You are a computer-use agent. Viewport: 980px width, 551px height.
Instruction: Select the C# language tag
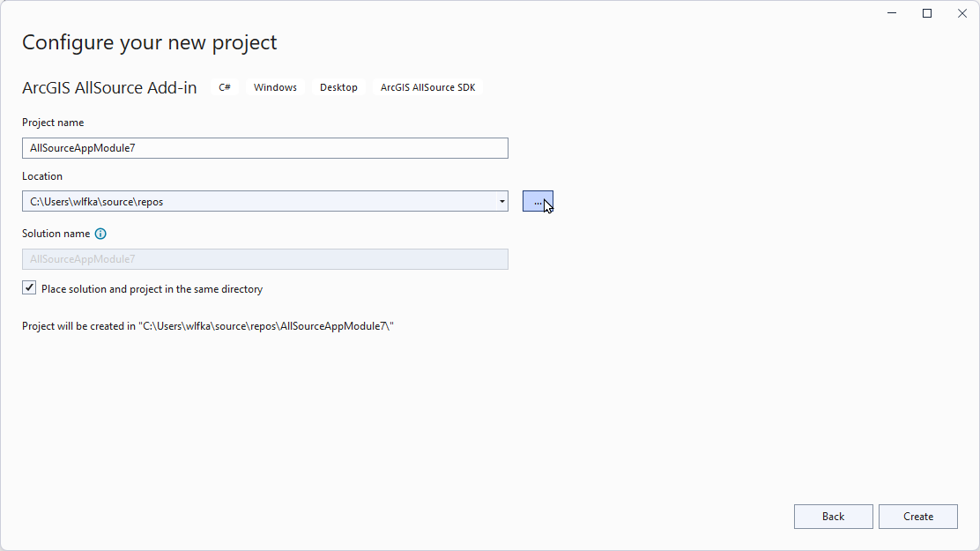224,87
